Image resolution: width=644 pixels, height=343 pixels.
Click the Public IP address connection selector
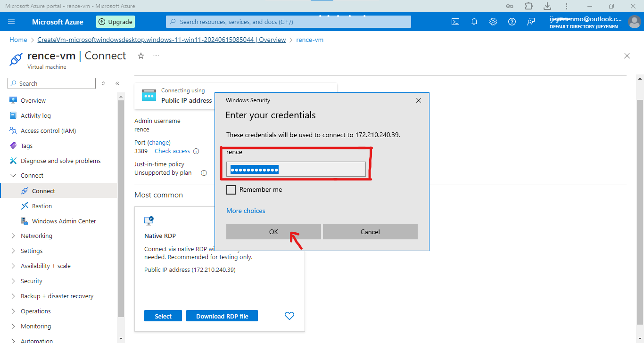click(x=236, y=96)
